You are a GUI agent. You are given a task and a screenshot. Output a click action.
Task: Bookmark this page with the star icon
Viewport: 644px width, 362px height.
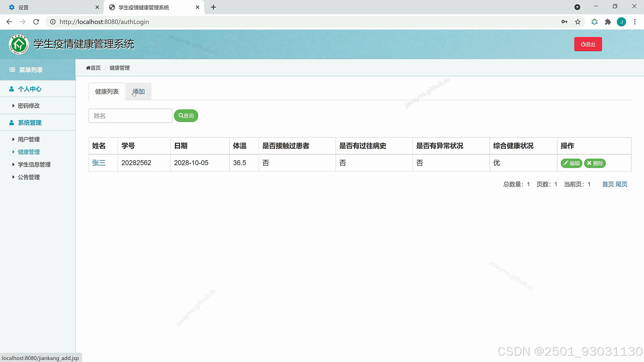pyautogui.click(x=578, y=22)
